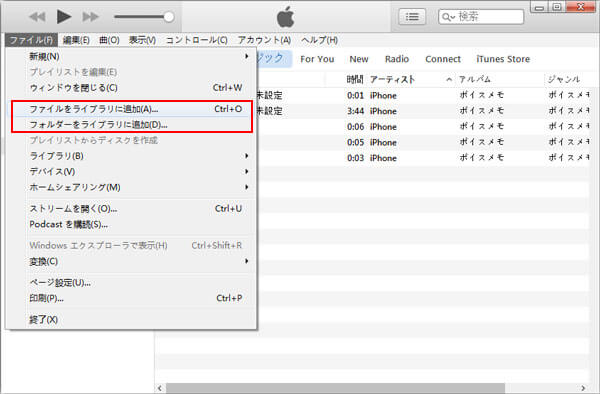Select the track row with time 0:03
The width and height of the screenshot is (600, 394).
[x=422, y=158]
